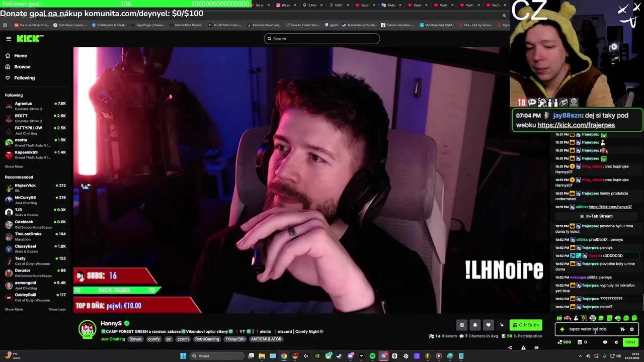Open asmongold recommended channel
Screen dimensions: 644x362
click(x=35, y=285)
